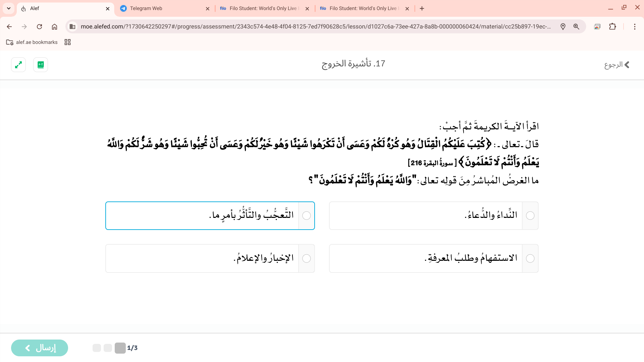
Task: Open the alef.ae bookmarks folder
Action: (32, 42)
